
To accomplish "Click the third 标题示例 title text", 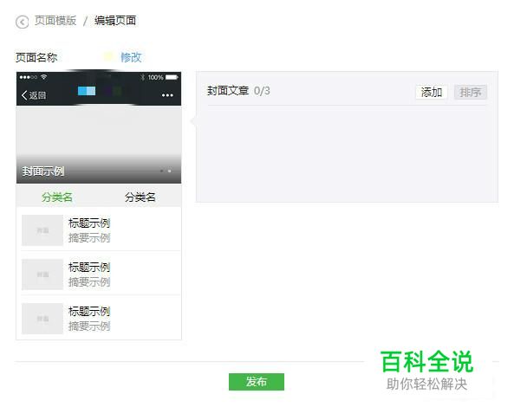I will pyautogui.click(x=89, y=311).
